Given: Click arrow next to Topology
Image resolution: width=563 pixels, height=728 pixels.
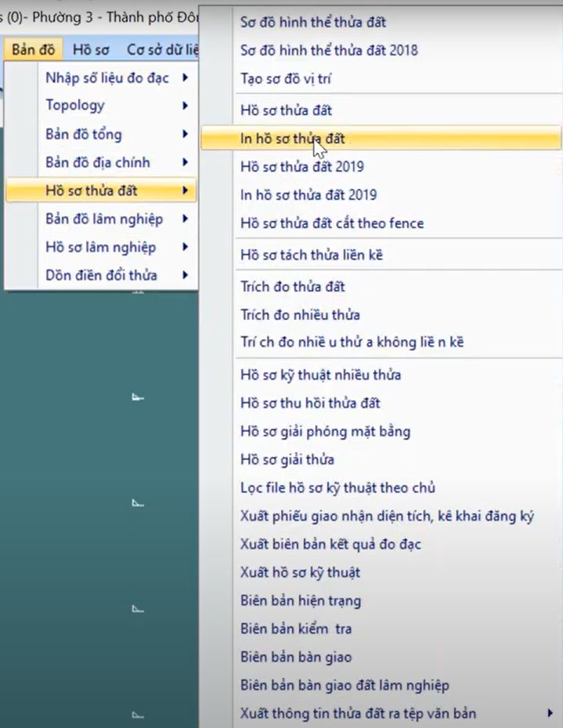Looking at the screenshot, I should [185, 106].
